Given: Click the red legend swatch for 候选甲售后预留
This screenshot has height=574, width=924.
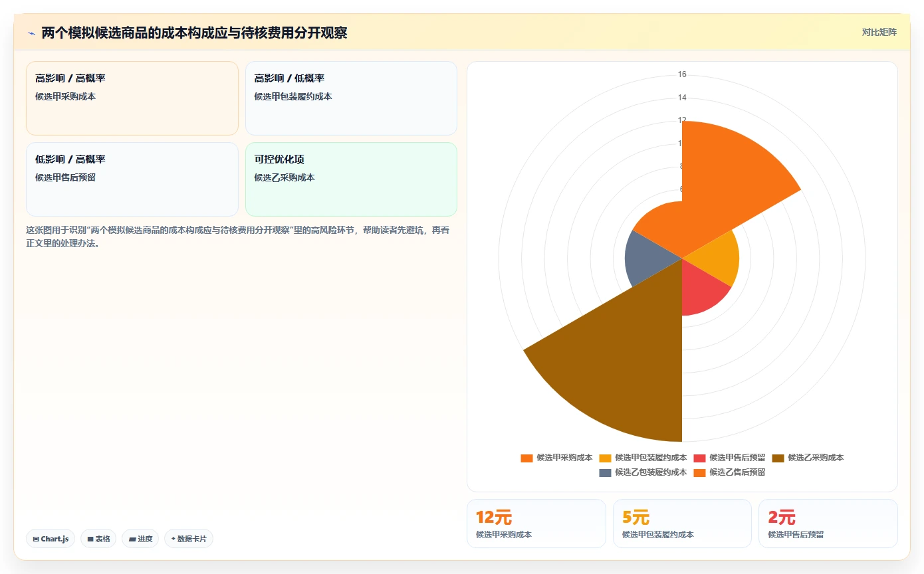Looking at the screenshot, I should pyautogui.click(x=699, y=458).
